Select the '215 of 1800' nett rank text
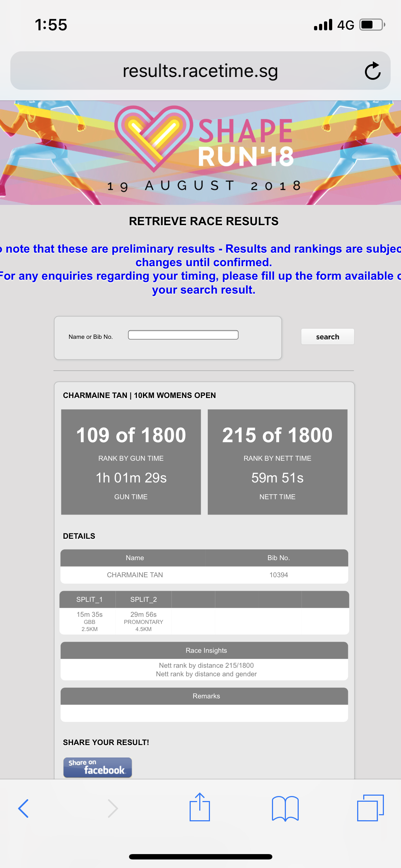Viewport: 401px width, 868px height. 277,435
